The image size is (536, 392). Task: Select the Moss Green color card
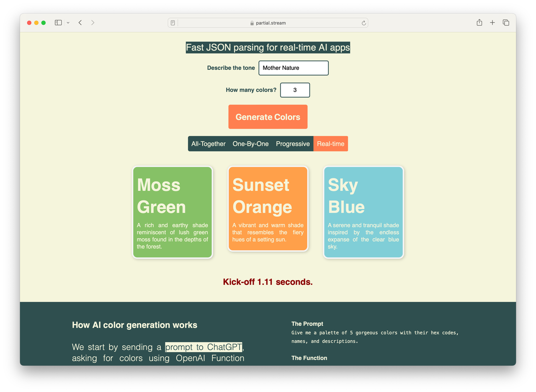point(173,212)
